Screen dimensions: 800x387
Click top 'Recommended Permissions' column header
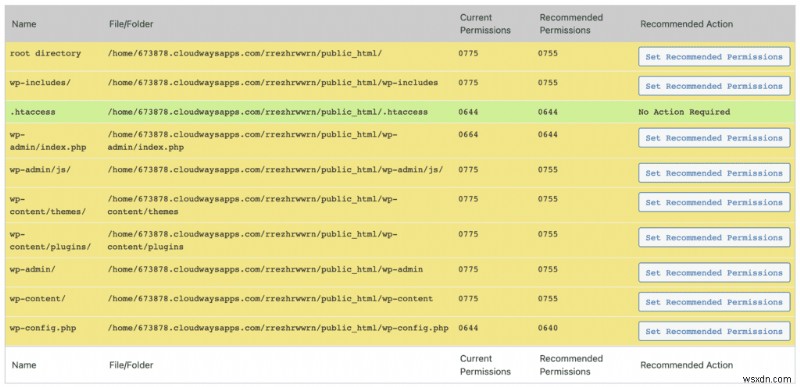coord(571,24)
